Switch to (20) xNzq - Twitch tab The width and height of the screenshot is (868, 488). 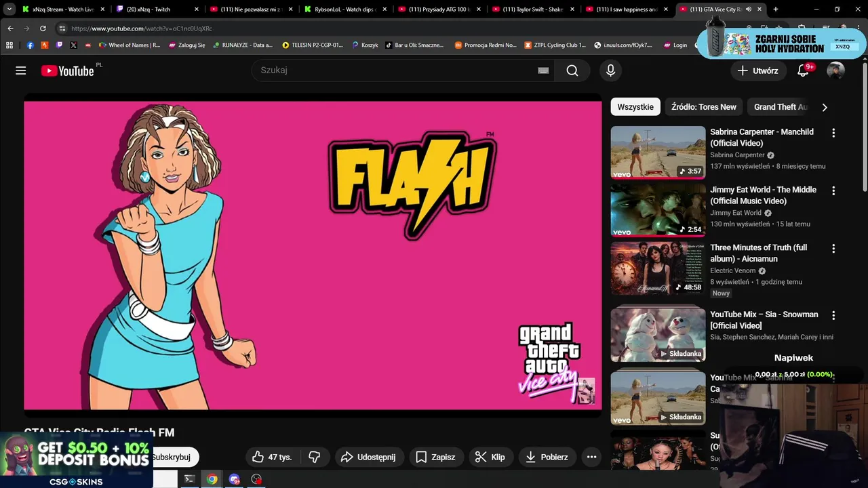(157, 9)
